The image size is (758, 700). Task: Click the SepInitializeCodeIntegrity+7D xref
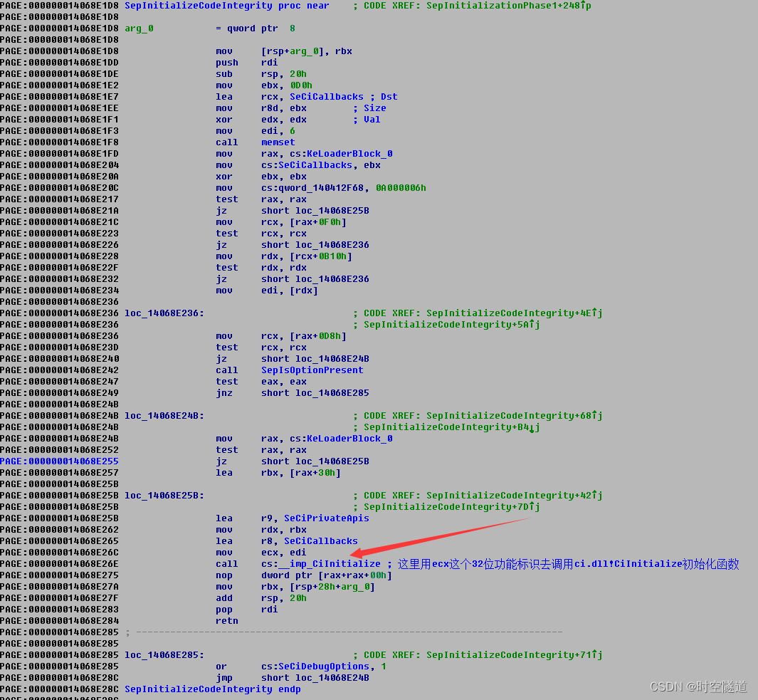[451, 507]
